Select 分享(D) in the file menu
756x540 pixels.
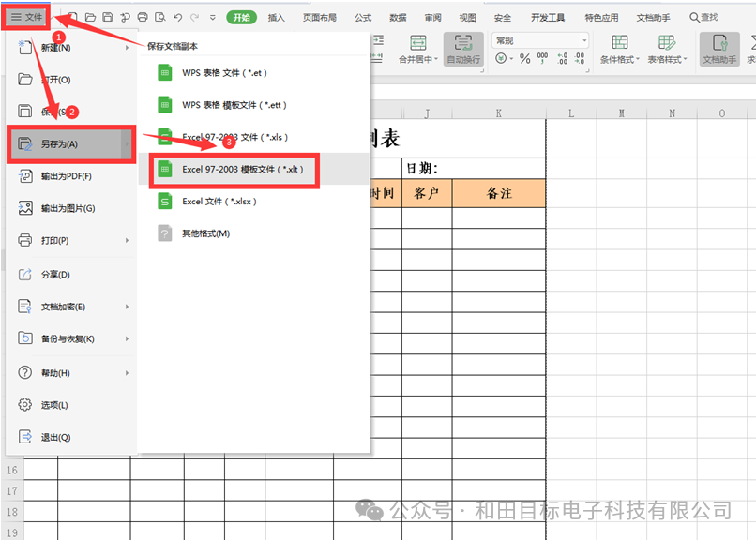pyautogui.click(x=72, y=275)
